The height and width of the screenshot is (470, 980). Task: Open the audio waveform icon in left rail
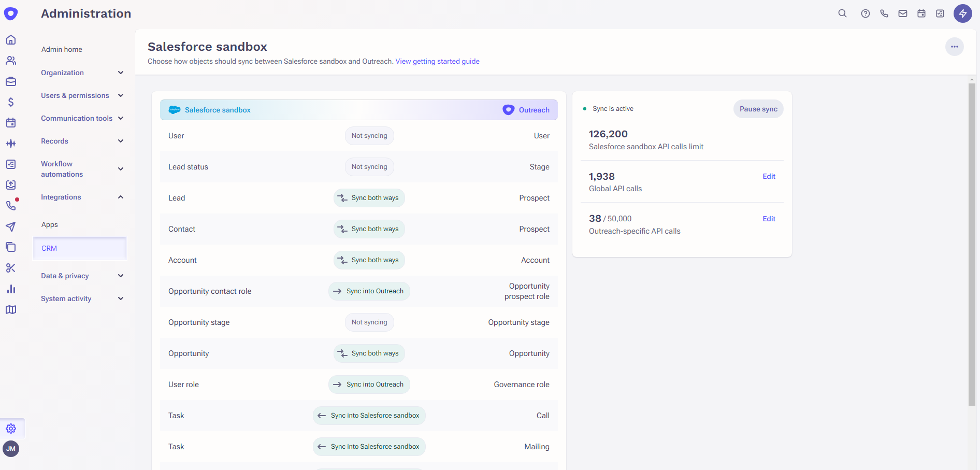[11, 144]
